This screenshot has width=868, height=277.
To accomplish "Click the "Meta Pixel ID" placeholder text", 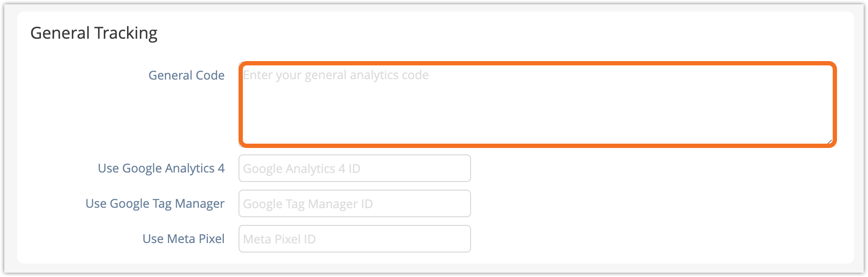I will (279, 239).
